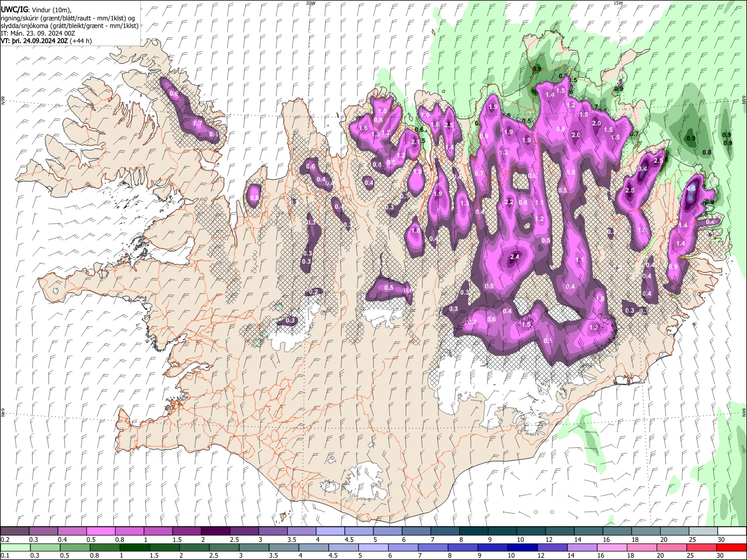The width and height of the screenshot is (747, 560).
Task: Select the light lavender upper legend swatch from 4 to 4.5
Action: pos(330,531)
